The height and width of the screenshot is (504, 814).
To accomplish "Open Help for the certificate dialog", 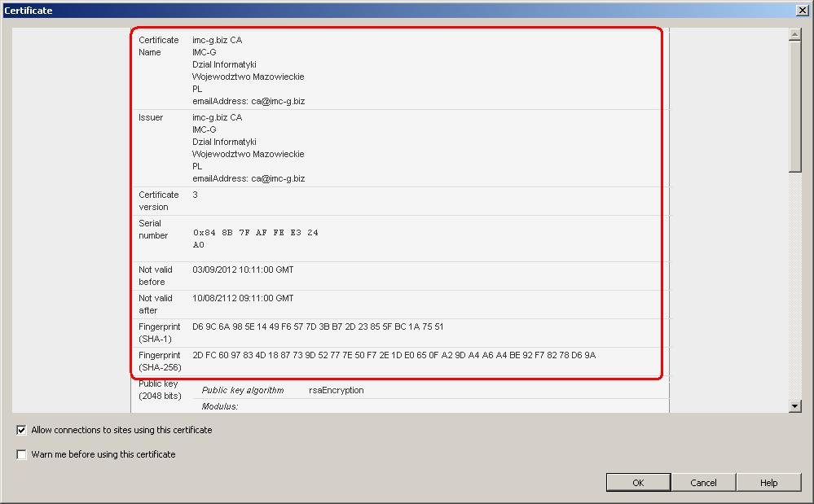I will pos(768,483).
